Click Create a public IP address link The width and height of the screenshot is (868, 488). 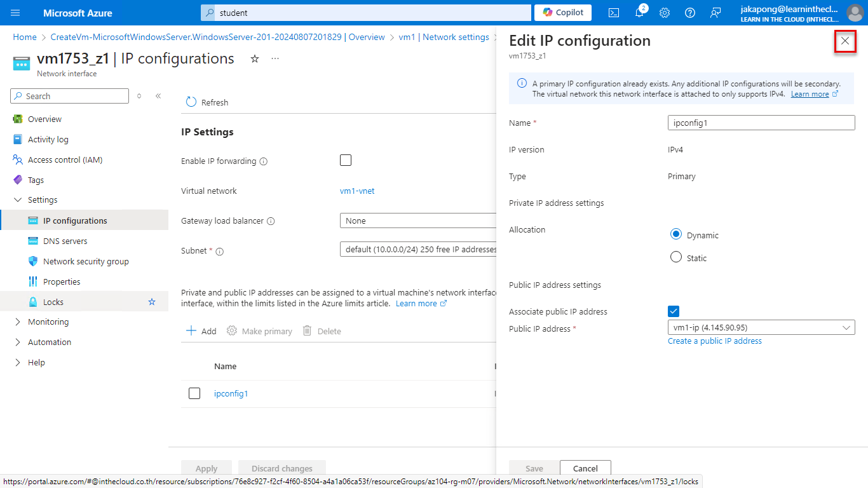[x=715, y=341]
